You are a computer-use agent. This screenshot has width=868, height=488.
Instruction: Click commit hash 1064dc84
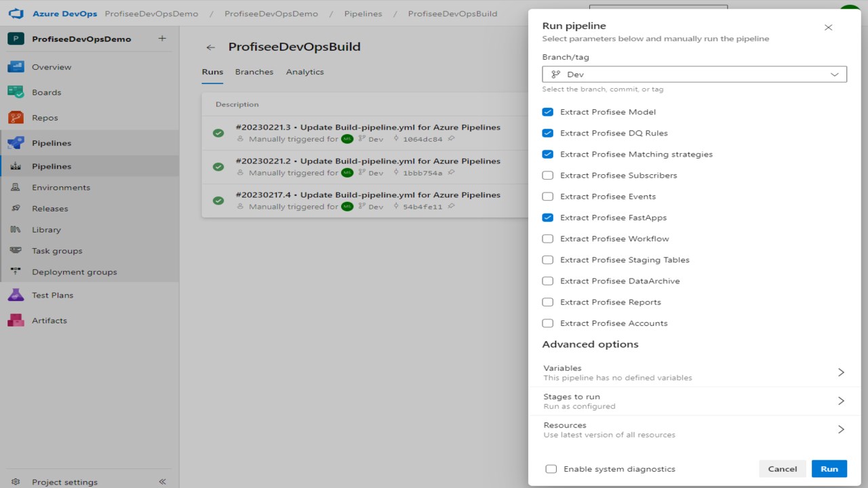[x=422, y=140]
